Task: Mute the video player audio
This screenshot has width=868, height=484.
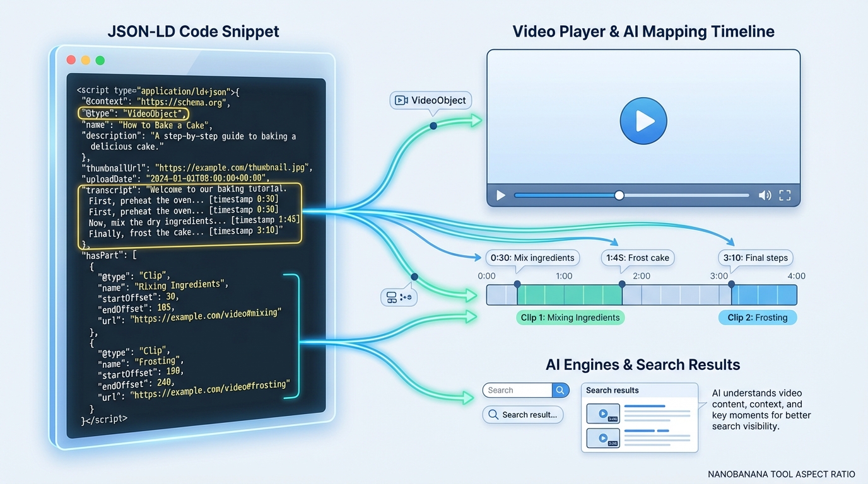Action: pyautogui.click(x=765, y=195)
